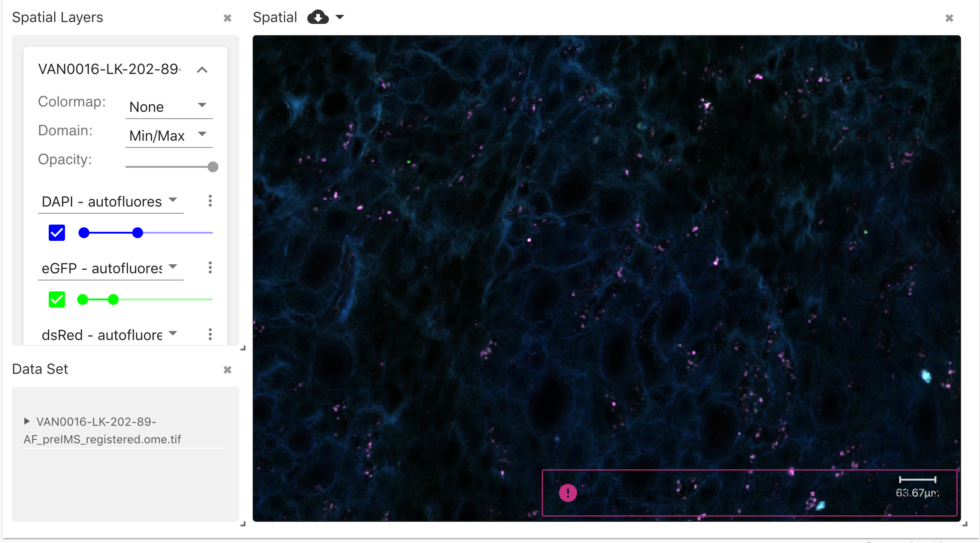Click the Data Set panel resize handle
This screenshot has width=980, height=543.
click(x=243, y=524)
